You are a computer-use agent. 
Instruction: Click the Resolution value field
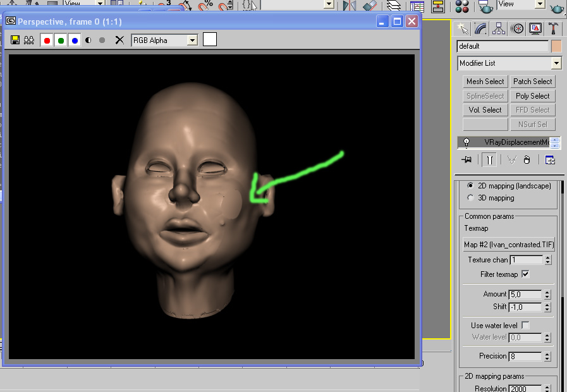tap(525, 388)
